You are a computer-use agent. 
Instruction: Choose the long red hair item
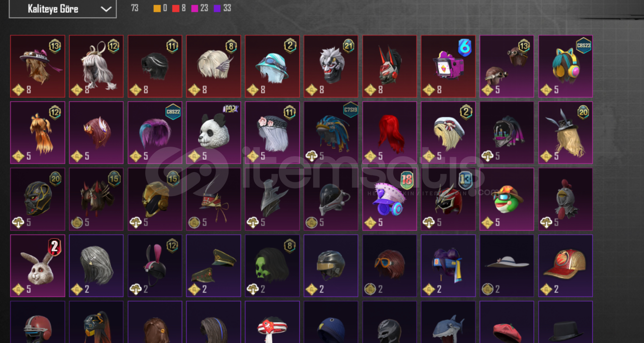tap(389, 133)
